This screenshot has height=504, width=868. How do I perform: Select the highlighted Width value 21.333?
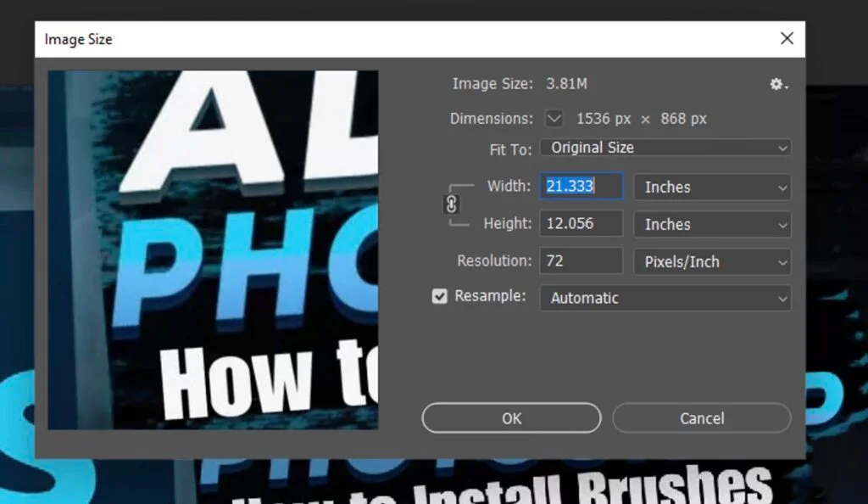point(580,186)
